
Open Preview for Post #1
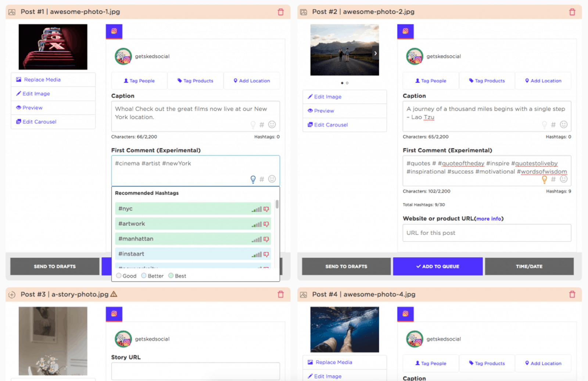(53, 108)
